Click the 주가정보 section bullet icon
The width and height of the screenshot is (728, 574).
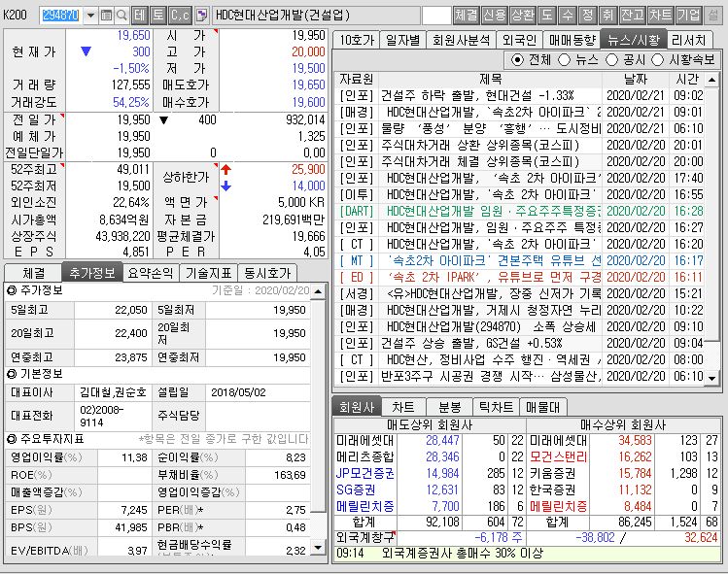12,291
